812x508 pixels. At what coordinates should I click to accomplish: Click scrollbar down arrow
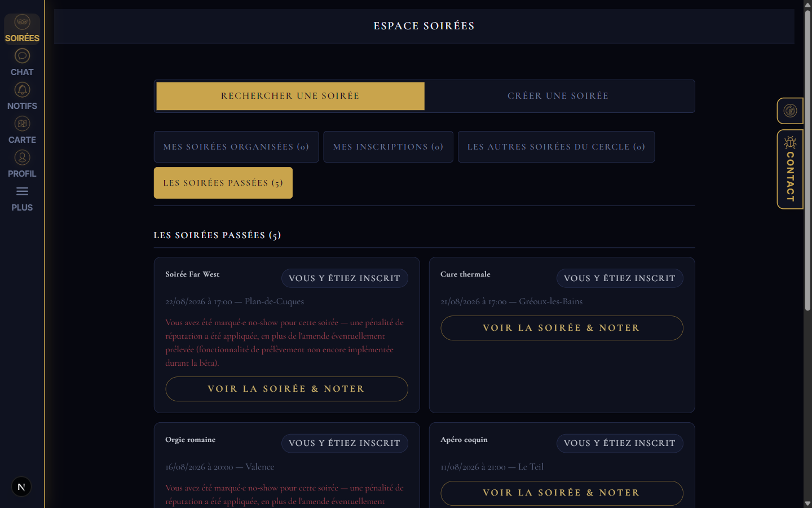[807, 503]
